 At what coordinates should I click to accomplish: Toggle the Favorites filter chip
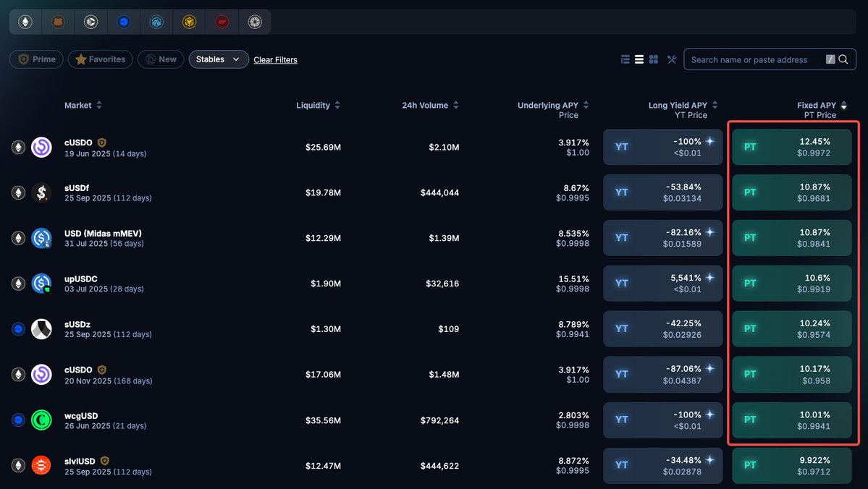(x=100, y=59)
